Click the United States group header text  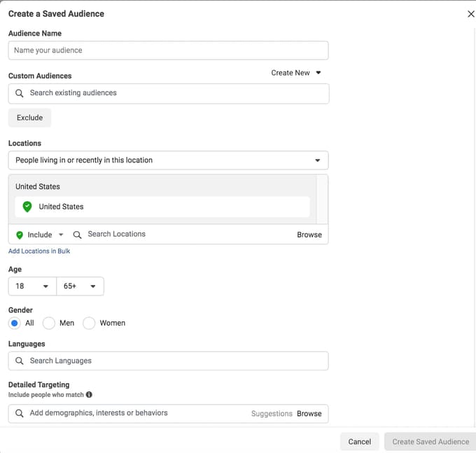tap(38, 187)
